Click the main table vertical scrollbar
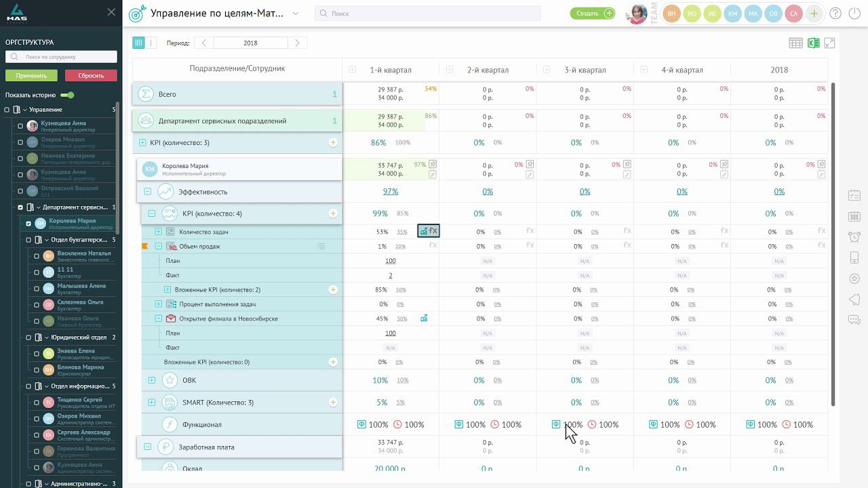868x488 pixels. coord(833,244)
